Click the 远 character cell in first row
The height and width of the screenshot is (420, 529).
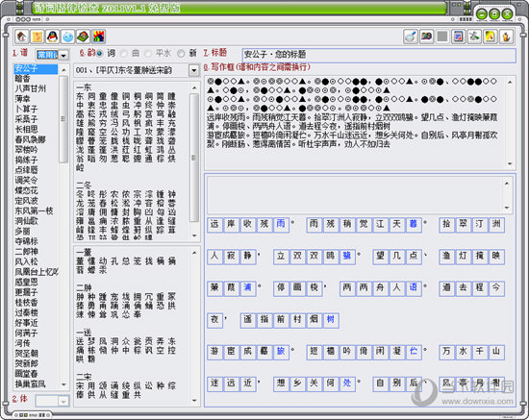[x=214, y=225]
